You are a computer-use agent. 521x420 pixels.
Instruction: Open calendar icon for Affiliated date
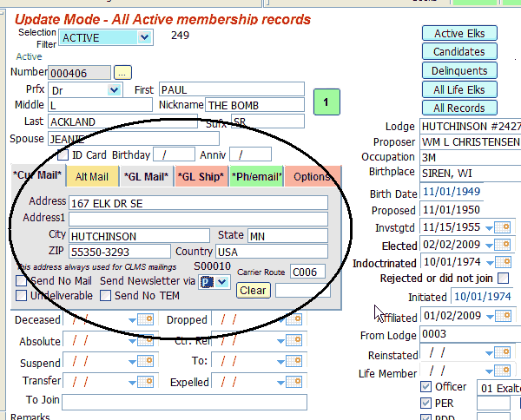tap(503, 315)
